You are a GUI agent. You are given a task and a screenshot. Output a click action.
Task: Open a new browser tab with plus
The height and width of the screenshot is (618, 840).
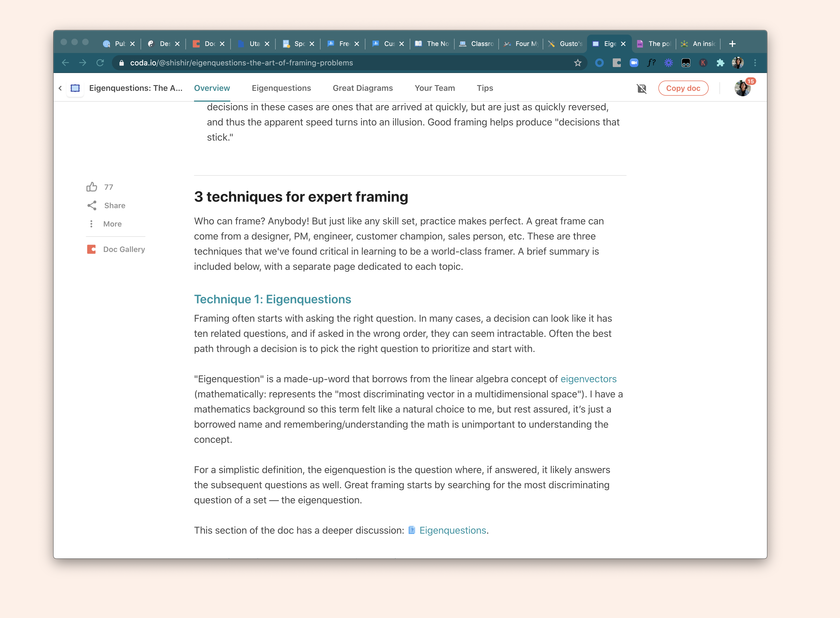pyautogui.click(x=732, y=44)
